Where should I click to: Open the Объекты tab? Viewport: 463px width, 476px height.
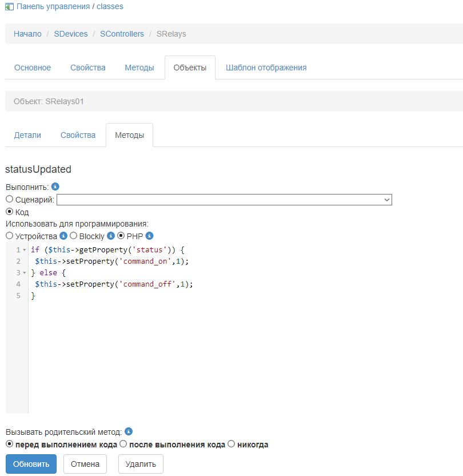pos(190,68)
